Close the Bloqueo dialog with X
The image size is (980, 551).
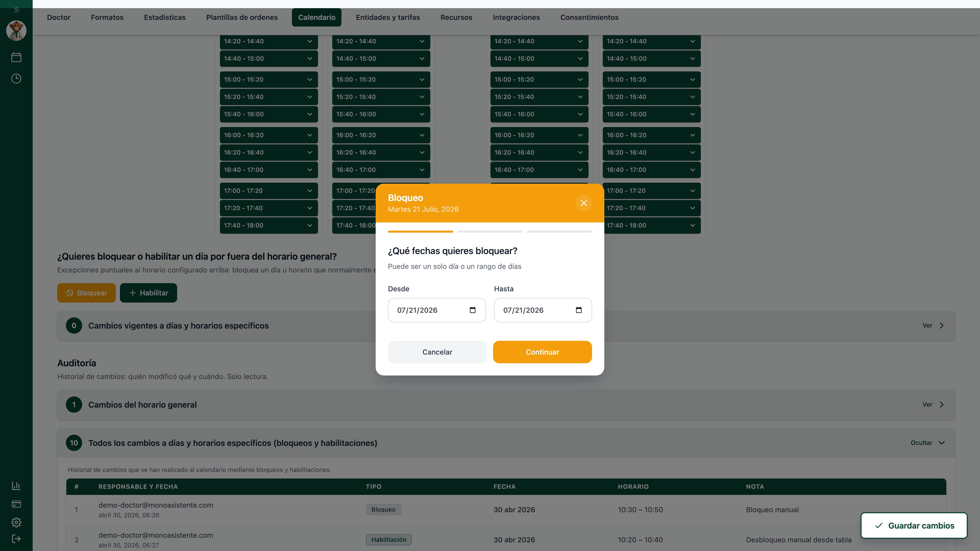[584, 203]
